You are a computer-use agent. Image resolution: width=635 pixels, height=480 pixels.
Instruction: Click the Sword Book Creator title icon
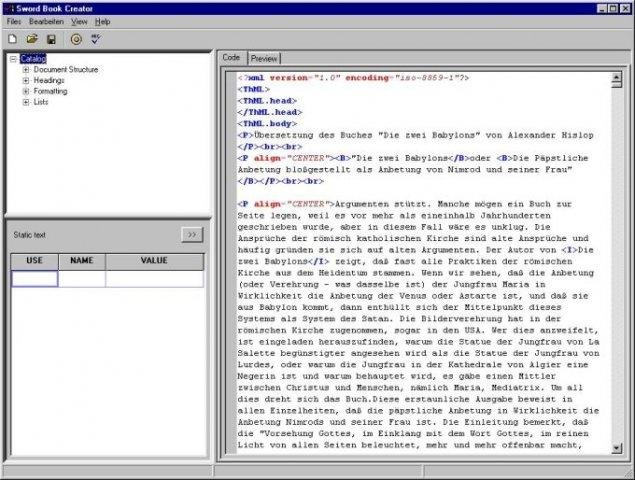9,9
